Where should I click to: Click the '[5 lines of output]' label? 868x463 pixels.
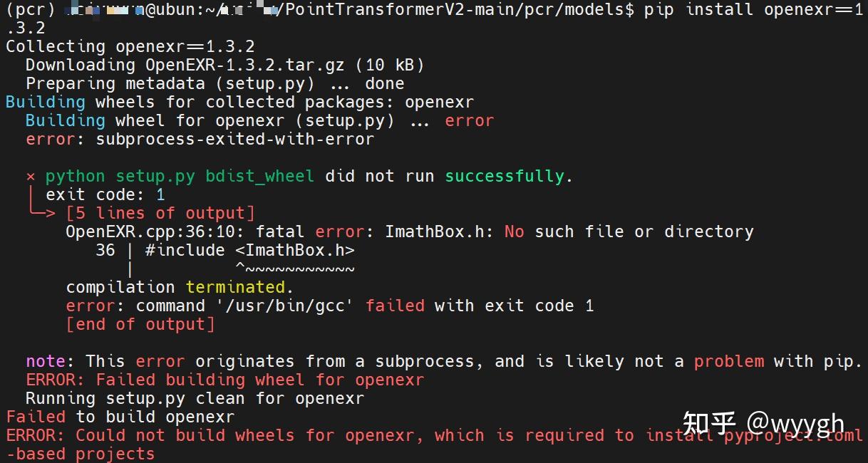pyautogui.click(x=160, y=213)
